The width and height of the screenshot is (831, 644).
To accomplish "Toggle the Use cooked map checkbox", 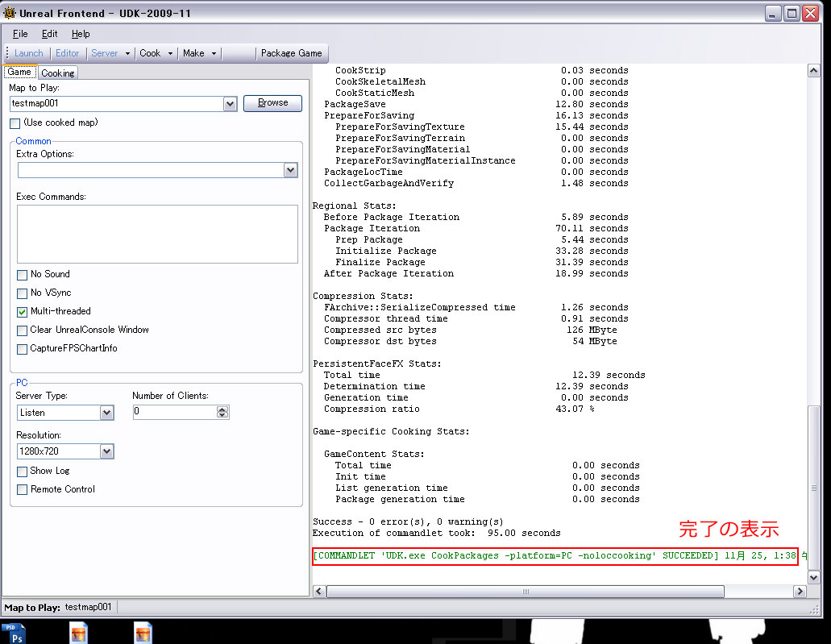I will (x=15, y=123).
